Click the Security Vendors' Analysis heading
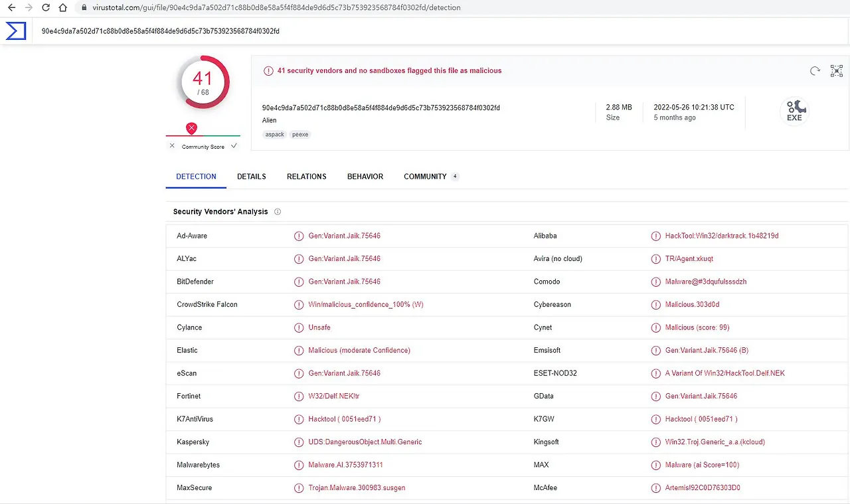 [x=220, y=212]
